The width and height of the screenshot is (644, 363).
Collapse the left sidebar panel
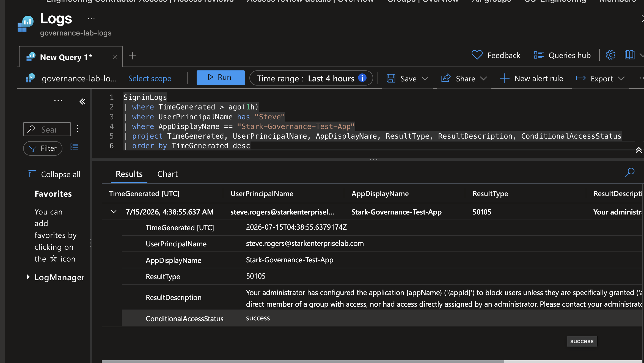coord(82,101)
